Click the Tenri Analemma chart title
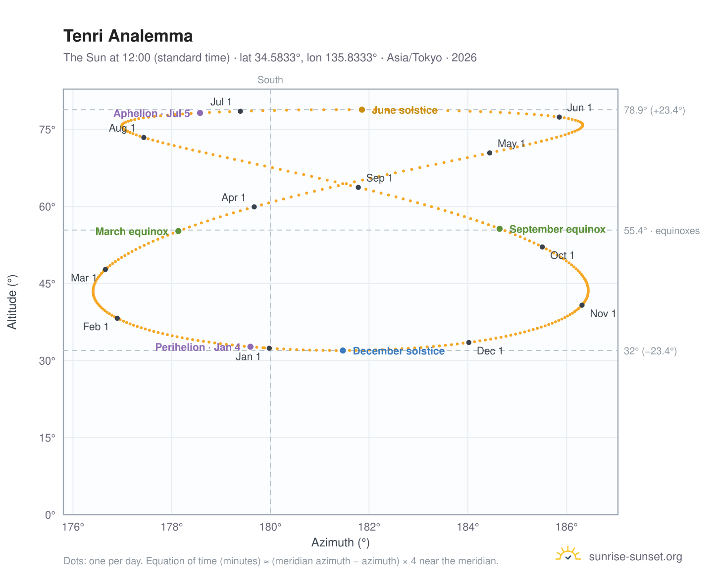This screenshot has width=717, height=588. [128, 36]
